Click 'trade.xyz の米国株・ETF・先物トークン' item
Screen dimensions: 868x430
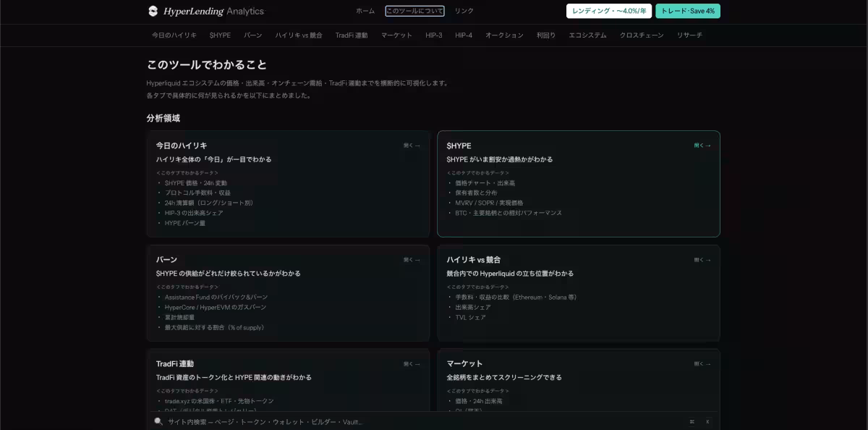(x=219, y=401)
